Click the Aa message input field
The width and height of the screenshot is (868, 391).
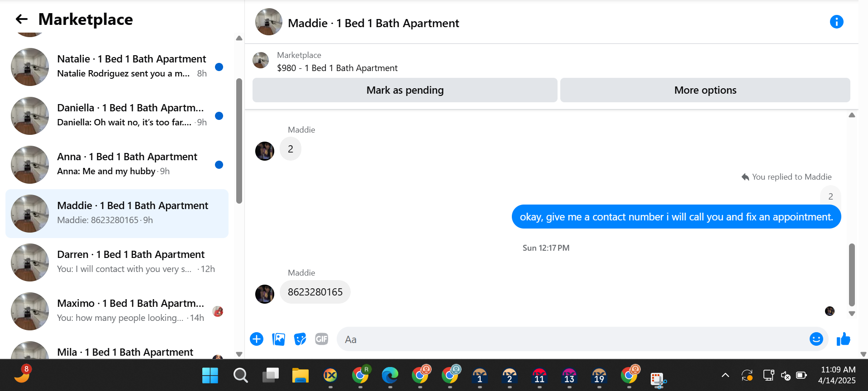(x=572, y=339)
